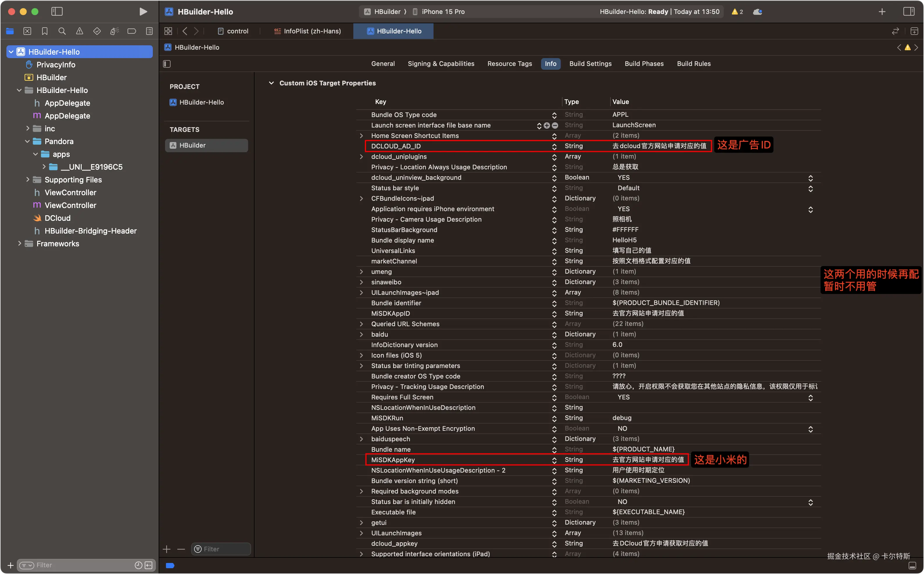
Task: Expand the umeng dictionary row
Action: tap(361, 272)
